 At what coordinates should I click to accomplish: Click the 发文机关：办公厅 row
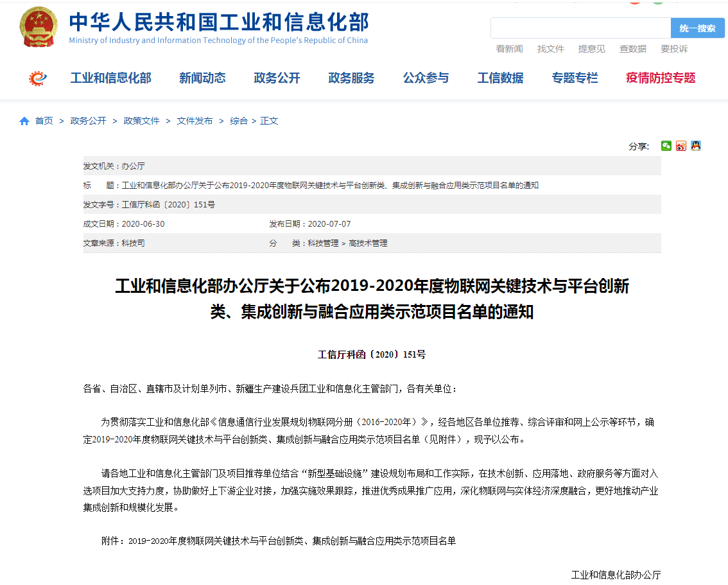372,166
